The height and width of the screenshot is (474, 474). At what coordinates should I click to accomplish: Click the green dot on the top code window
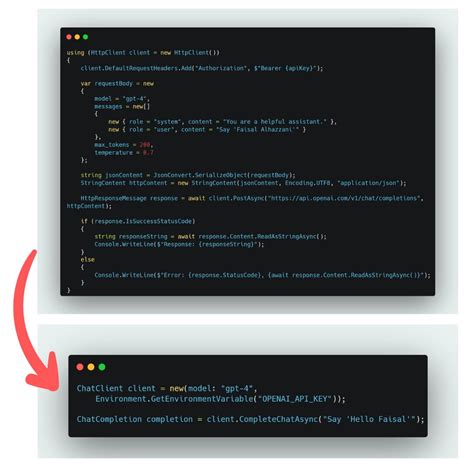86,37
